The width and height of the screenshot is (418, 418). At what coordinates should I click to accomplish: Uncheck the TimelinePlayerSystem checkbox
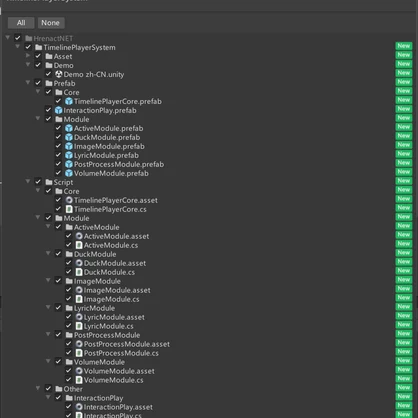28,47
